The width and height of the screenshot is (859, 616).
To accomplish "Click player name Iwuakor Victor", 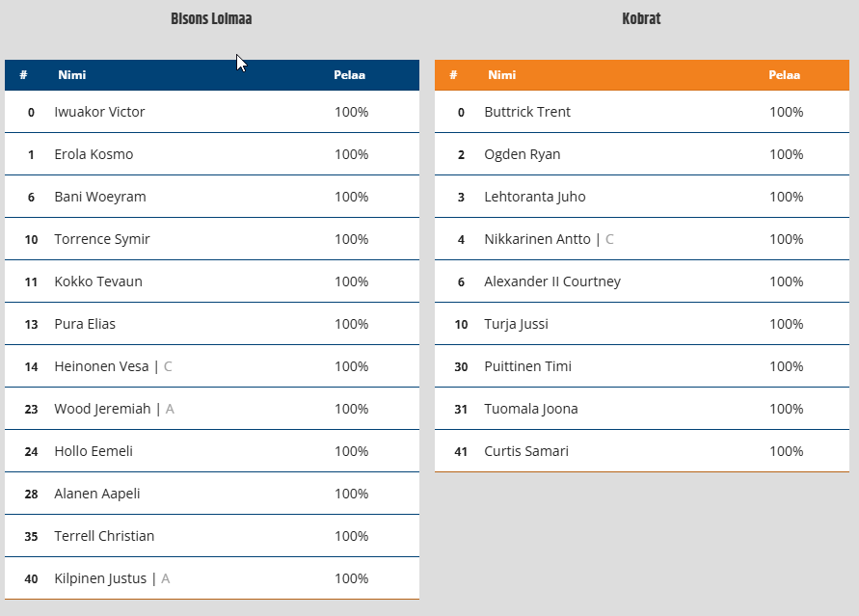I will pyautogui.click(x=99, y=112).
